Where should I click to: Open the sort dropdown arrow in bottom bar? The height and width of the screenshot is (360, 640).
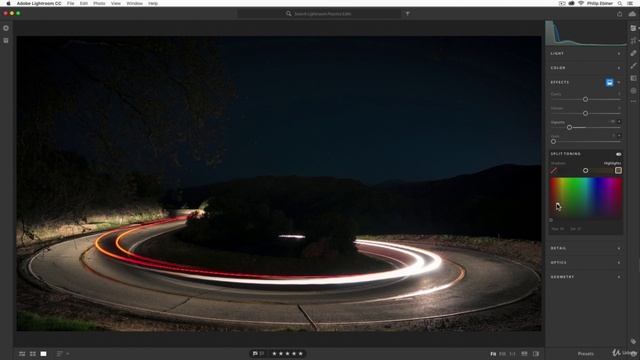[x=68, y=353]
